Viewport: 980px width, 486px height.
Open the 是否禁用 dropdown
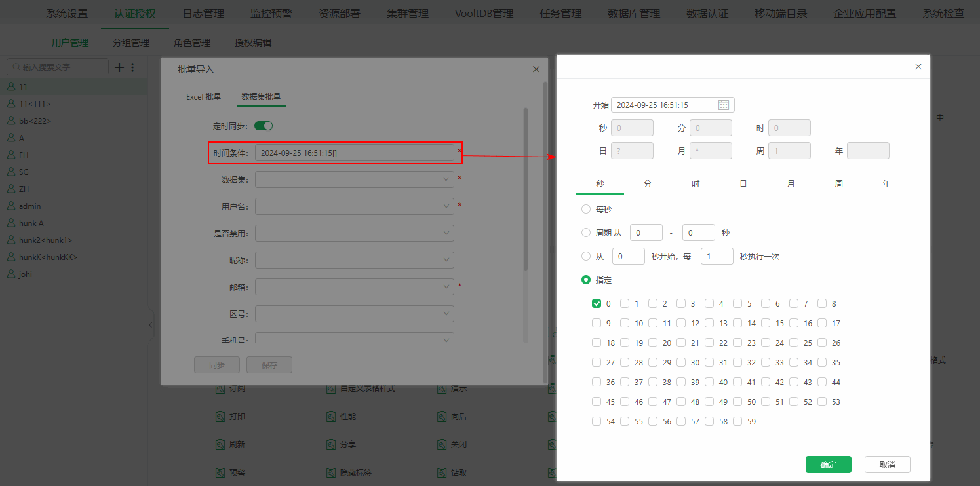[355, 233]
